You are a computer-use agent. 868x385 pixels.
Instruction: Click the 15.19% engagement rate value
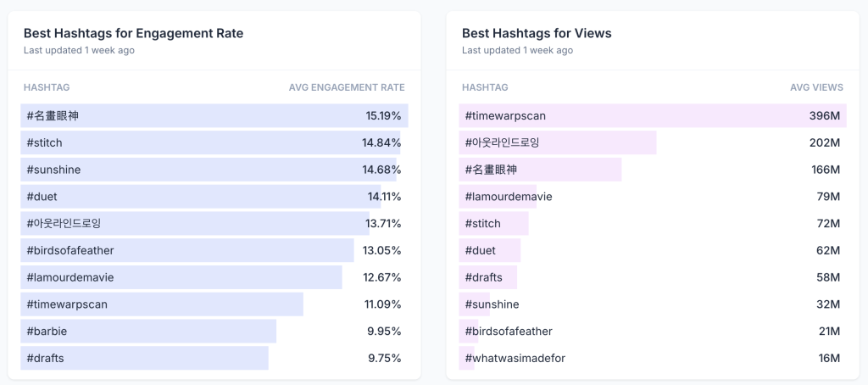(383, 115)
